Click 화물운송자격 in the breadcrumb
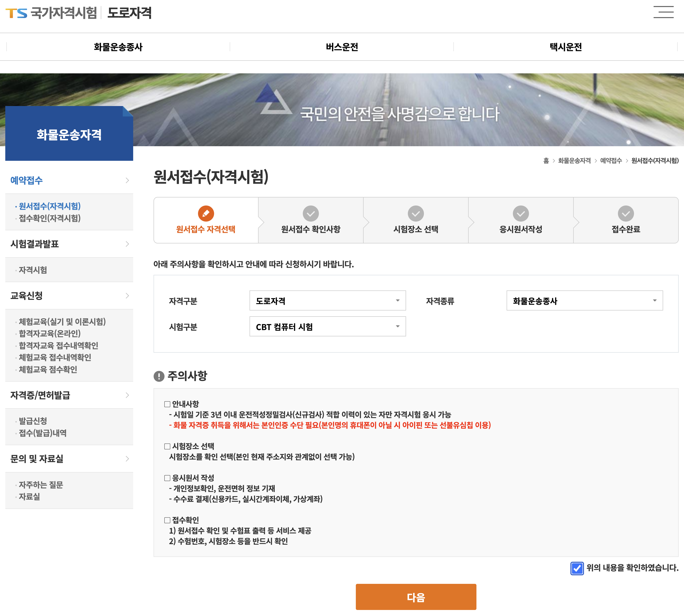684x616 pixels. (x=574, y=161)
